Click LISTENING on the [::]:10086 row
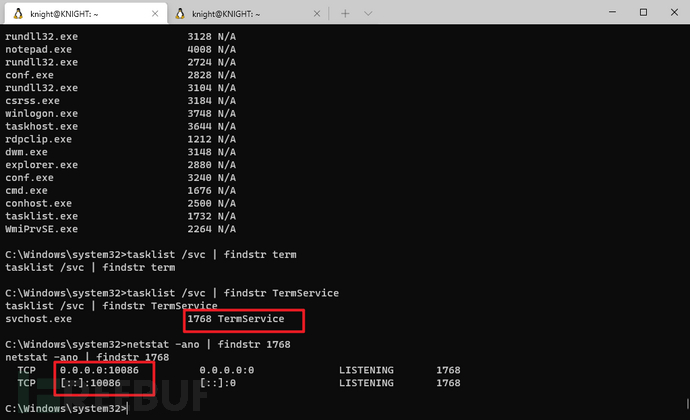The width and height of the screenshot is (690, 420). [366, 383]
